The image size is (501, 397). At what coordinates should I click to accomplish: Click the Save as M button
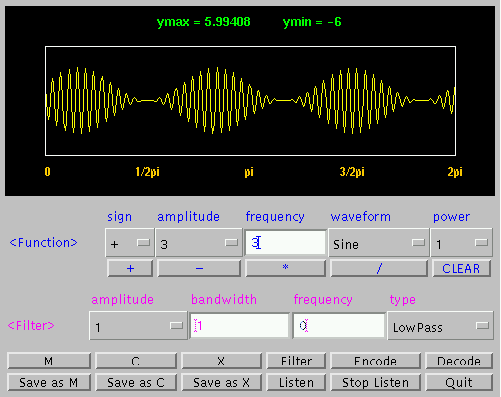click(49, 382)
